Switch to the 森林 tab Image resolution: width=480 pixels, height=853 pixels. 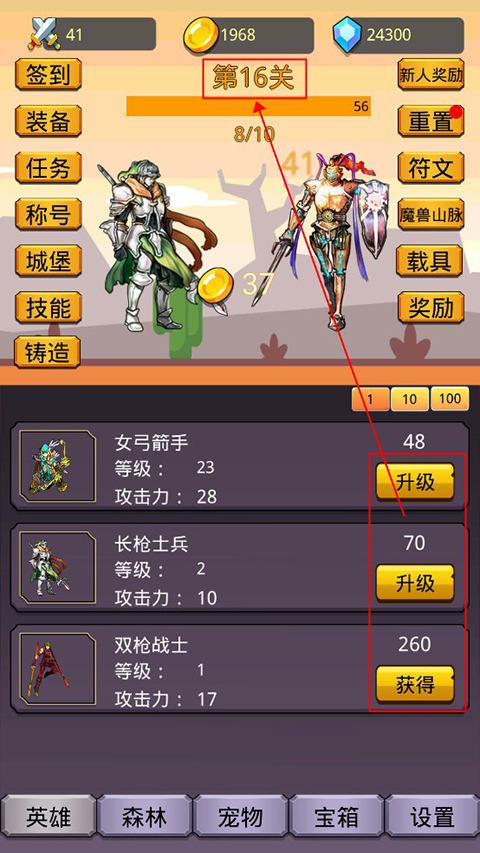coord(145,817)
